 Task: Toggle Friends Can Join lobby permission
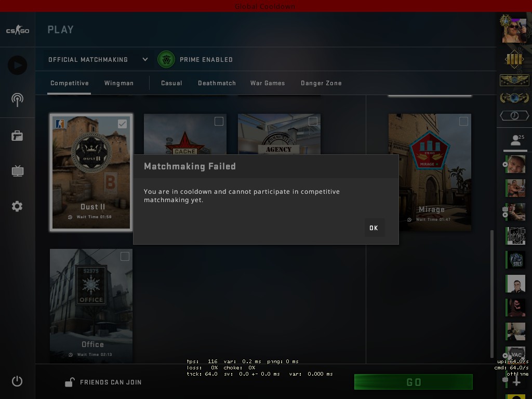[103, 382]
